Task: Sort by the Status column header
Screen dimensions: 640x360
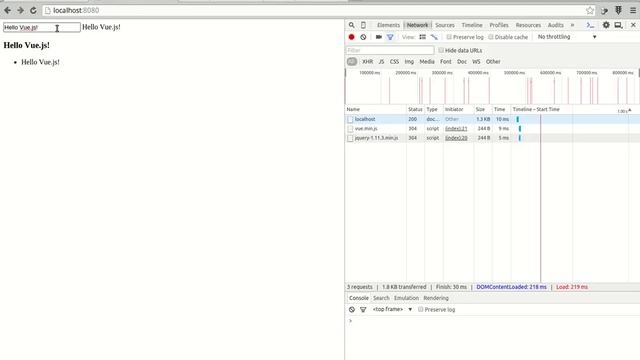Action: coord(415,109)
